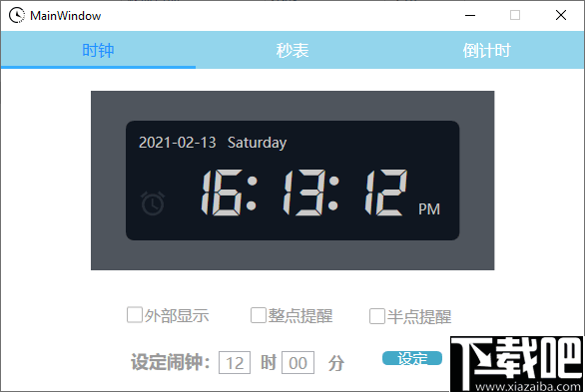Click the 设定闹钟 label
Image resolution: width=585 pixels, height=392 pixels.
pos(170,362)
